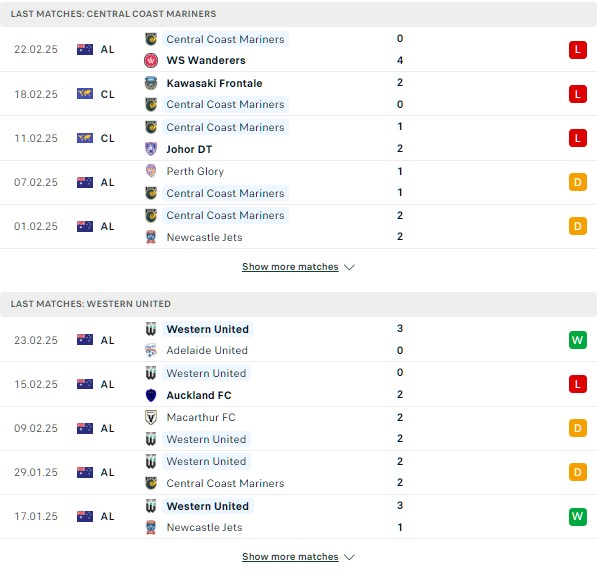Open Kawasaki Frontale team name
The height and width of the screenshot is (576, 599).
[214, 83]
